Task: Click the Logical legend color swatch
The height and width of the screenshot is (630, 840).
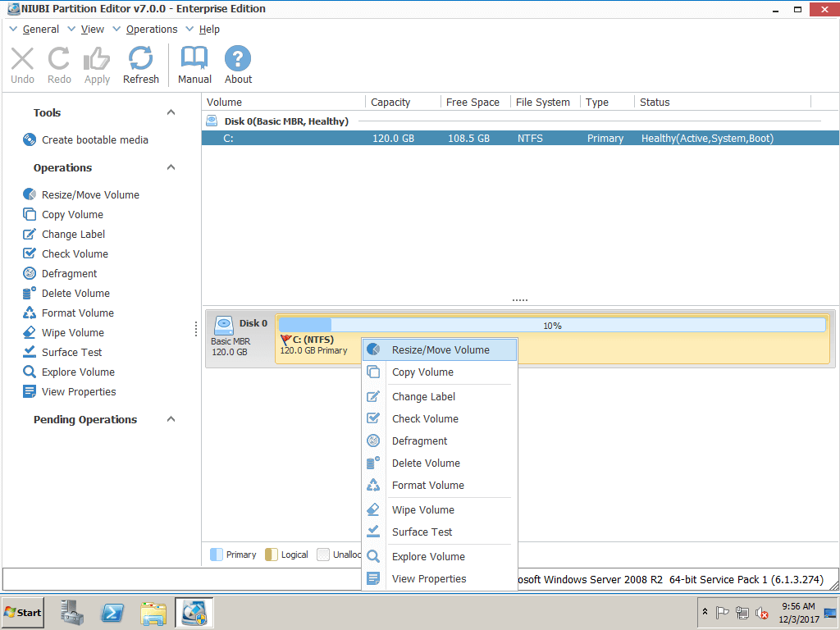Action: coord(271,555)
